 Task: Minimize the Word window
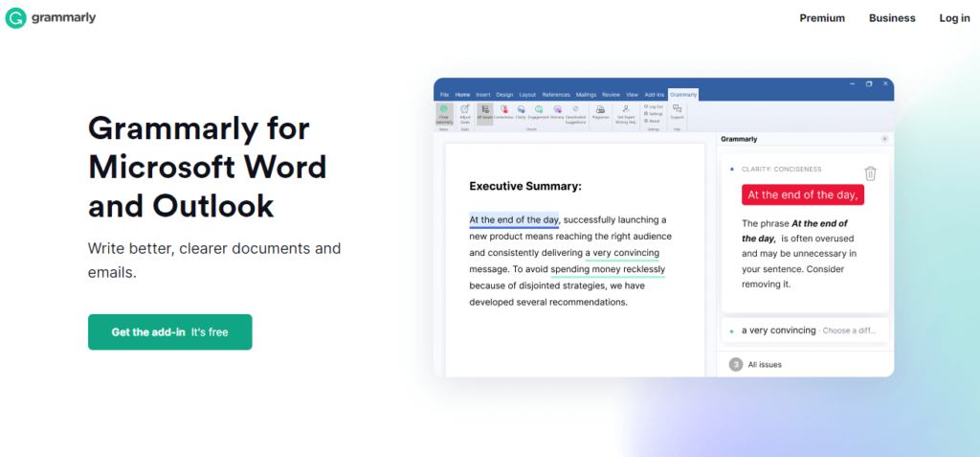click(852, 83)
